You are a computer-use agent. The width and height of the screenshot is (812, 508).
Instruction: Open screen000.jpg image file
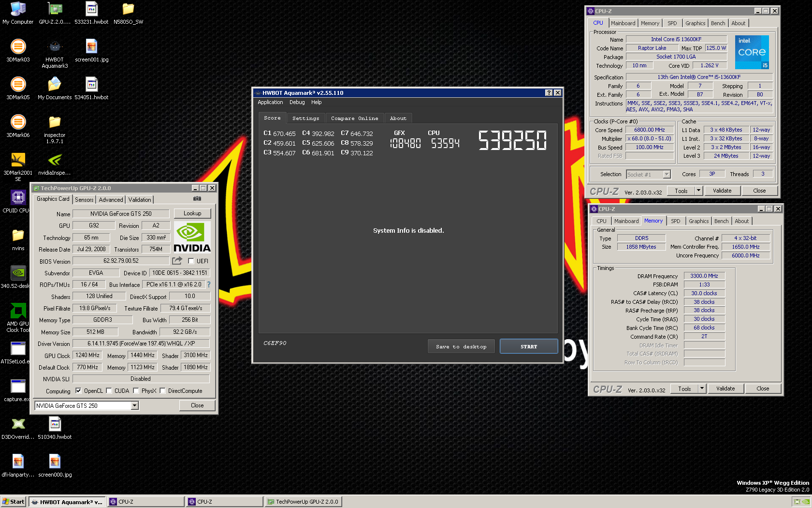55,466
